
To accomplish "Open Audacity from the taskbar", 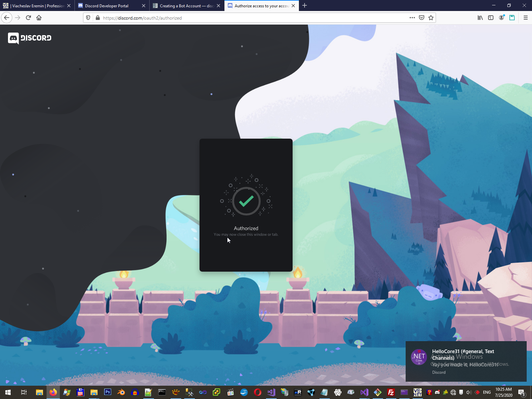I will click(x=135, y=392).
